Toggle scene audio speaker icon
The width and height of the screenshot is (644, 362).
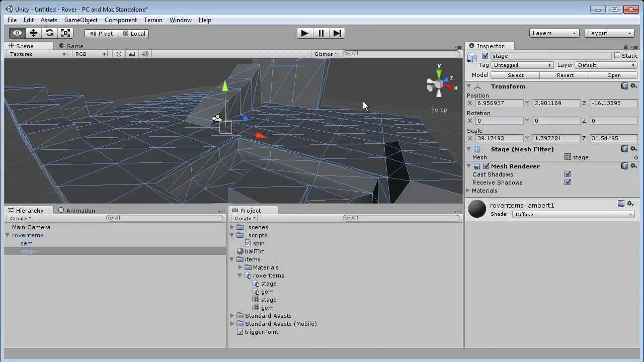click(145, 54)
